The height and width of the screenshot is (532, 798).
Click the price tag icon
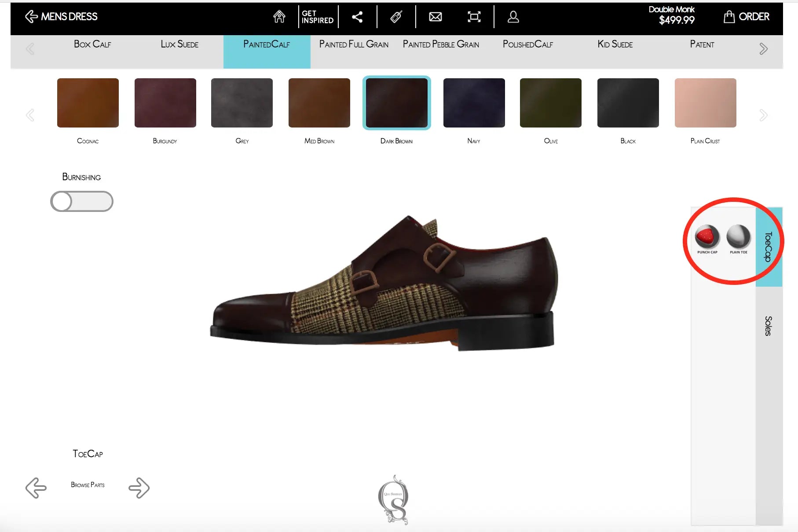click(396, 17)
